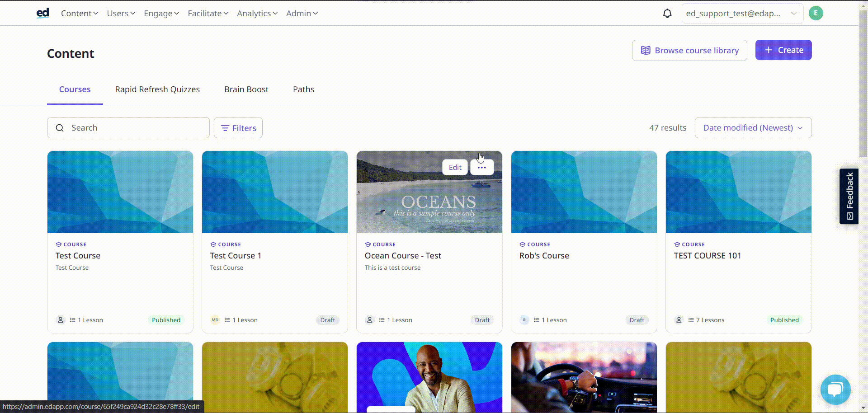Click the R author avatar on Rob's Course

coord(524,320)
